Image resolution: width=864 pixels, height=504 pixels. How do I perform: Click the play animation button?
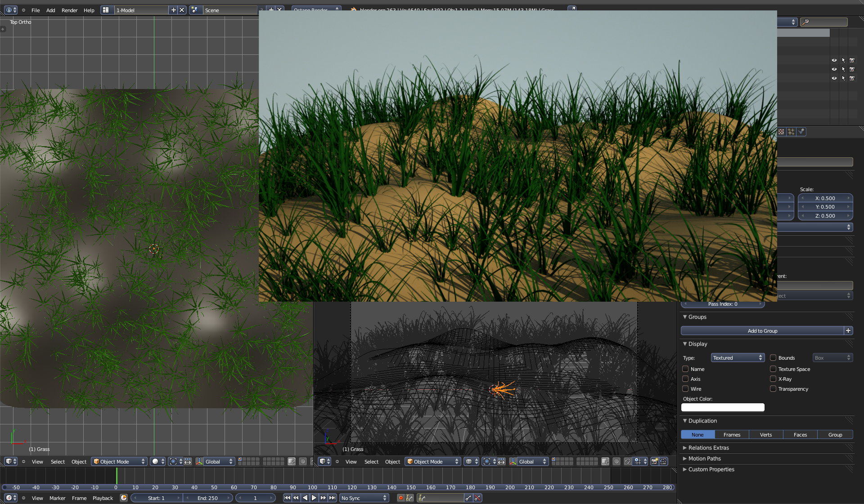click(314, 498)
